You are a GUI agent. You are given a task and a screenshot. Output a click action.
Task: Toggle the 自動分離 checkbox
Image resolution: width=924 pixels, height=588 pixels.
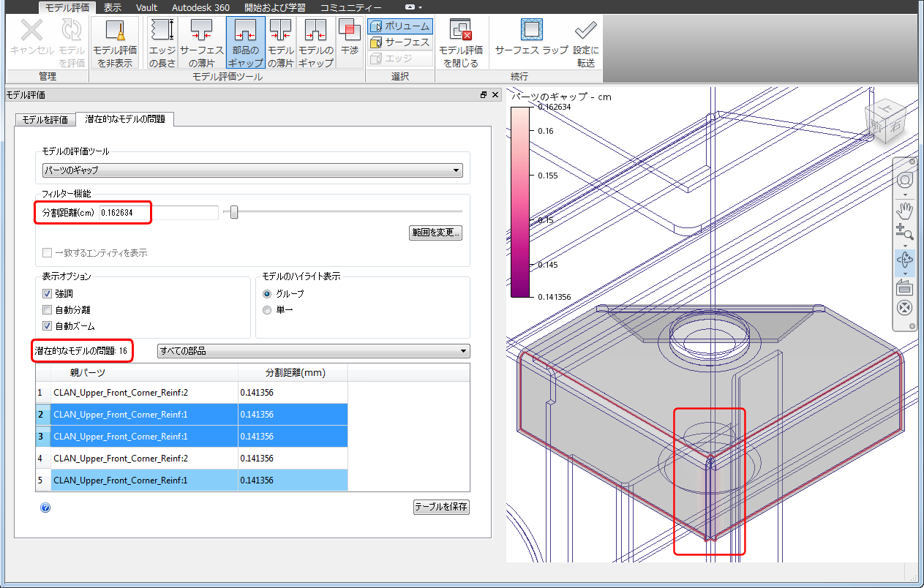pos(47,309)
